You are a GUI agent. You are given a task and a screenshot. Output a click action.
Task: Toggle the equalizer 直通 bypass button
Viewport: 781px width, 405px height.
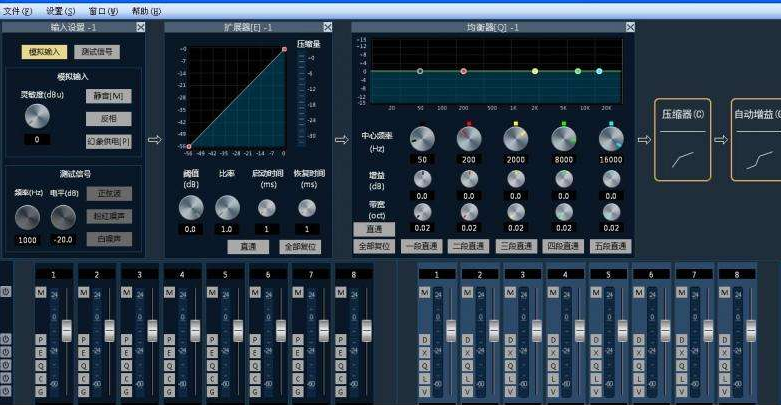[x=374, y=229]
